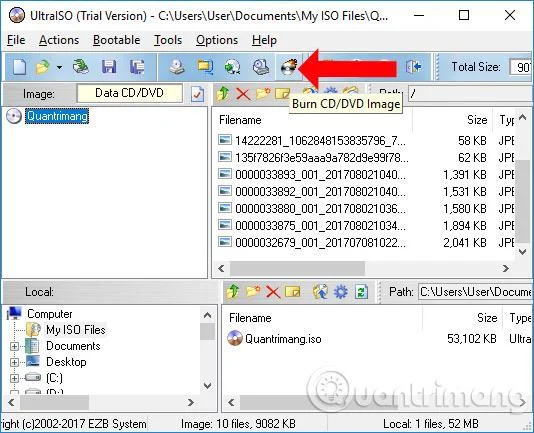The height and width of the screenshot is (433, 534).
Task: Open the Bootable menu
Action: [x=116, y=40]
